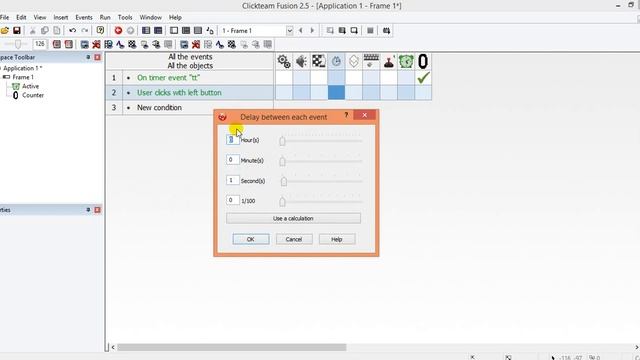Viewport: 640px width, 360px height.
Task: Click Cancel in the delay dialog
Action: click(x=294, y=239)
